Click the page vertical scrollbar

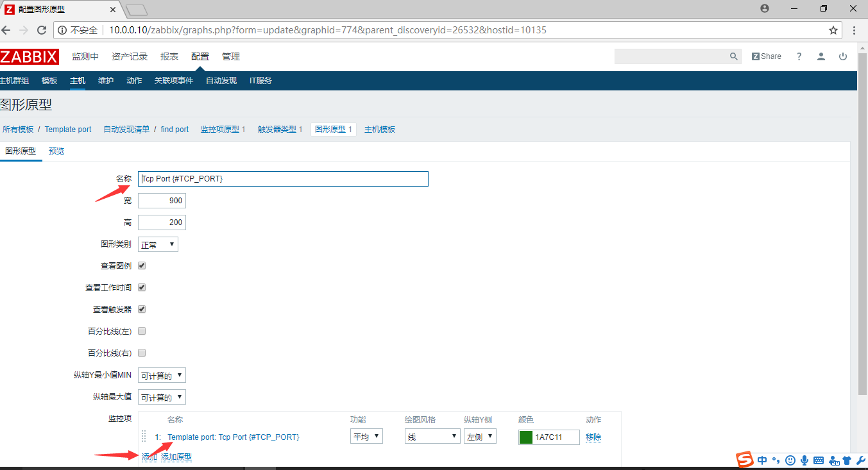point(863,224)
